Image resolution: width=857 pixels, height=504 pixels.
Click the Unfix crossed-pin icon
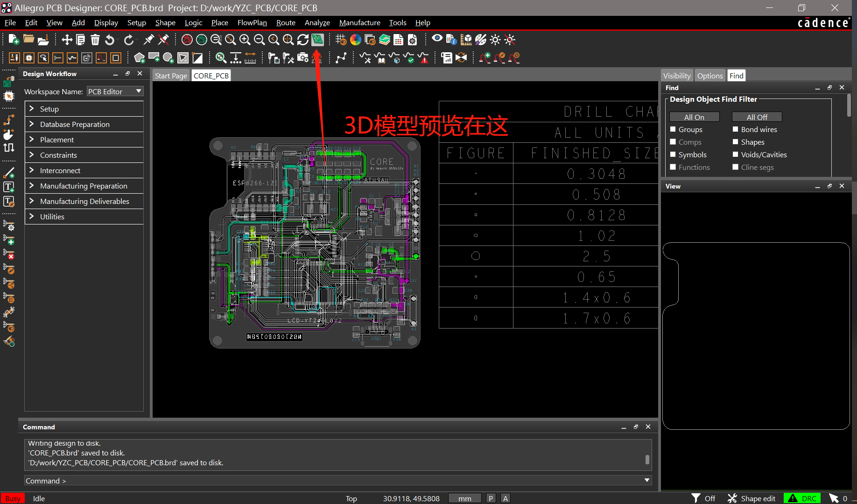[163, 40]
